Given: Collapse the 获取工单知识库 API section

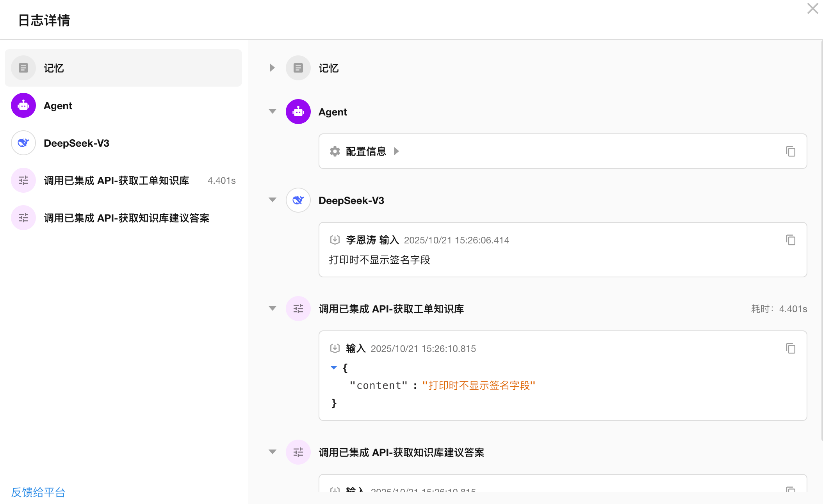Looking at the screenshot, I should (x=273, y=309).
